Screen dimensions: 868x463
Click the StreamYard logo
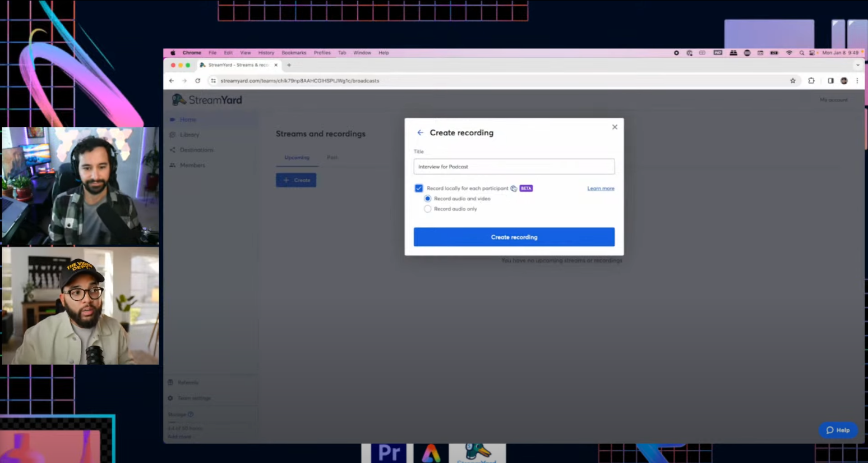pos(207,100)
